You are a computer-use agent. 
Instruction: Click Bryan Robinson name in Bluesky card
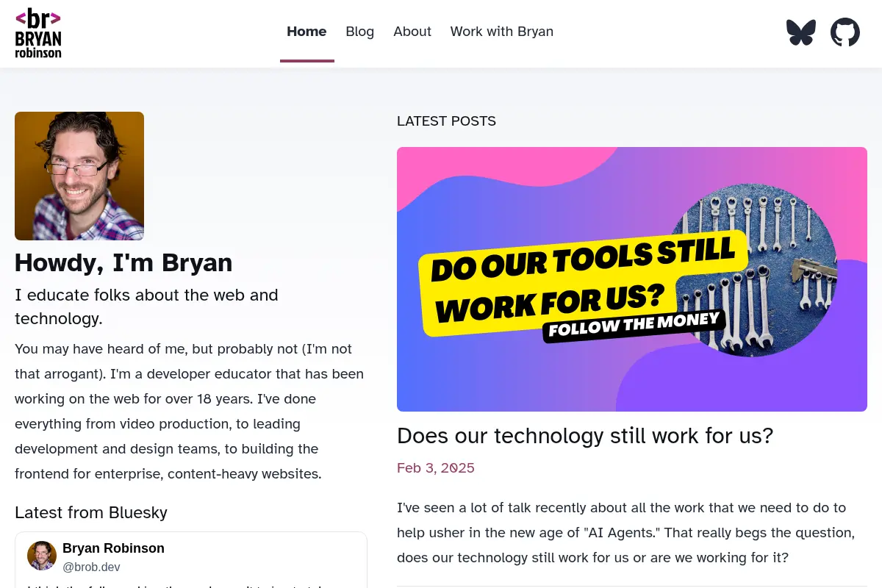tap(113, 548)
